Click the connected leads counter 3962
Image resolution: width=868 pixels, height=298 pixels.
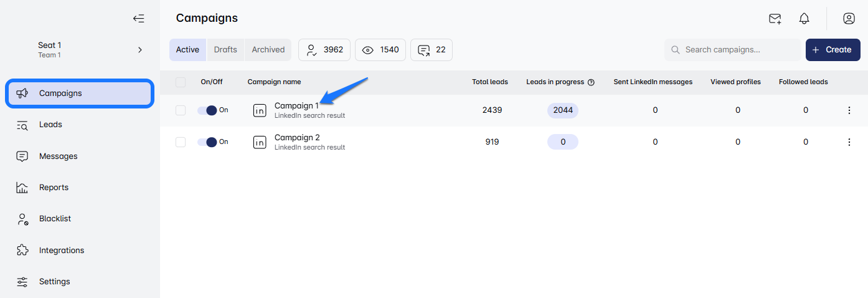[324, 50]
